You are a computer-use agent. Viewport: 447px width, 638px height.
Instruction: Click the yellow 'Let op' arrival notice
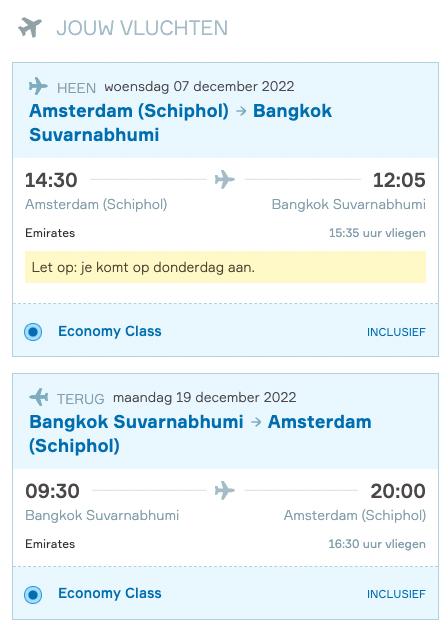(x=225, y=267)
